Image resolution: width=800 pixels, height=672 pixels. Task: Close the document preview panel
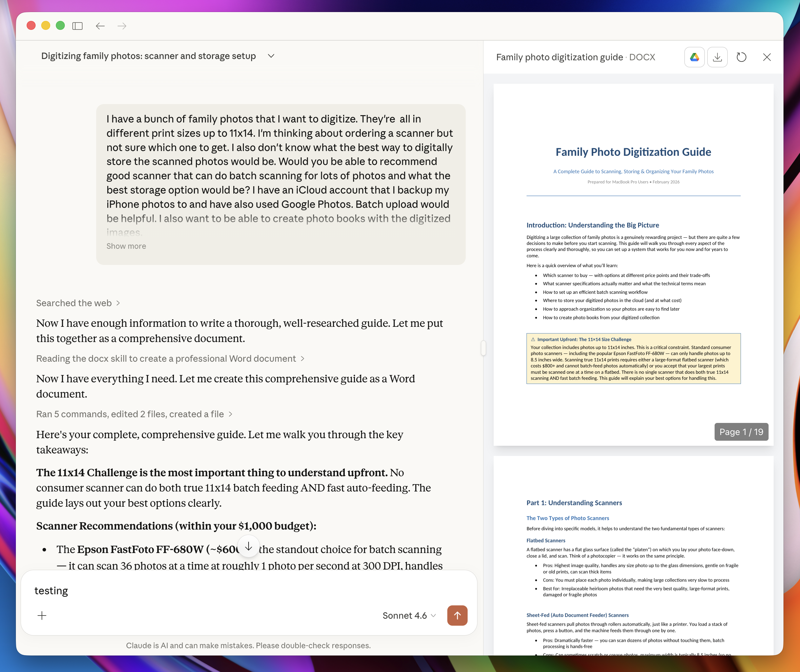point(766,57)
